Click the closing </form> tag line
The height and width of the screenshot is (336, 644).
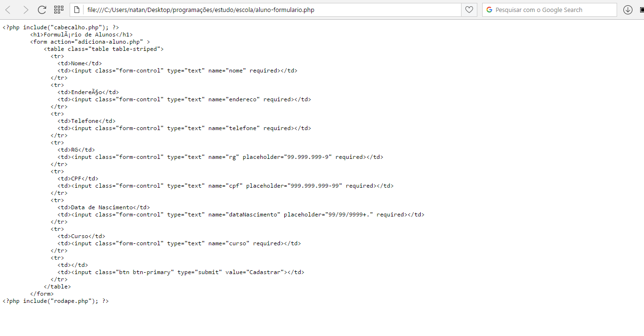coord(42,294)
